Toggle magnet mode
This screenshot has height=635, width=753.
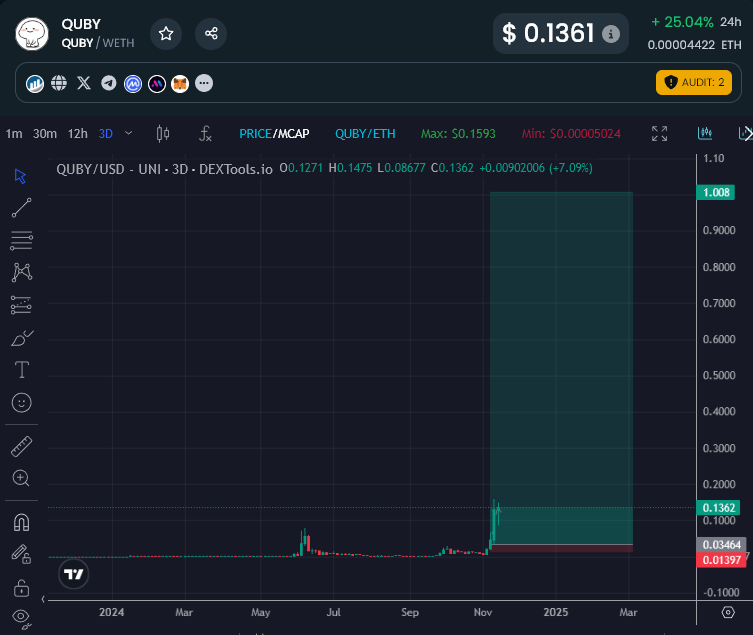point(21,522)
